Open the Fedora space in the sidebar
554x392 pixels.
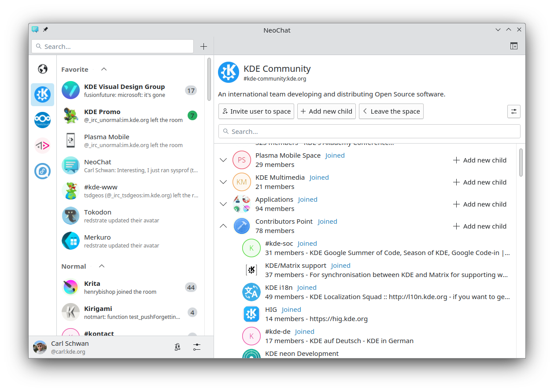click(43, 171)
